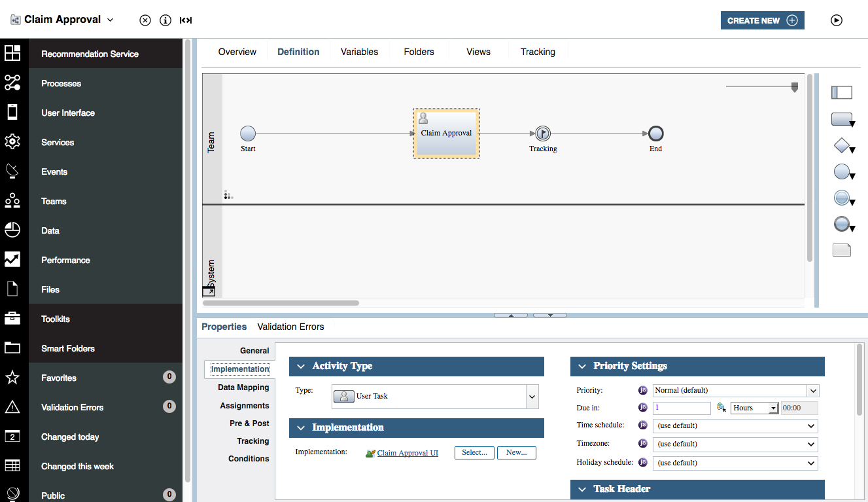
Task: Select the Conditions properties tab
Action: click(x=249, y=459)
